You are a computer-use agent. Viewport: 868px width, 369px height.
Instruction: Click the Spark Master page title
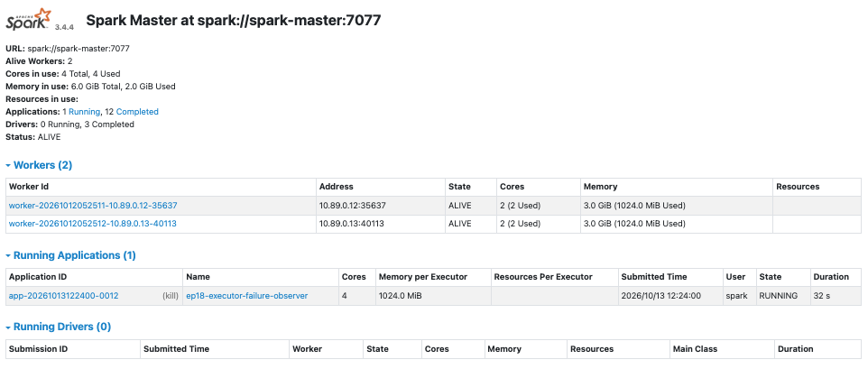pyautogui.click(x=233, y=21)
